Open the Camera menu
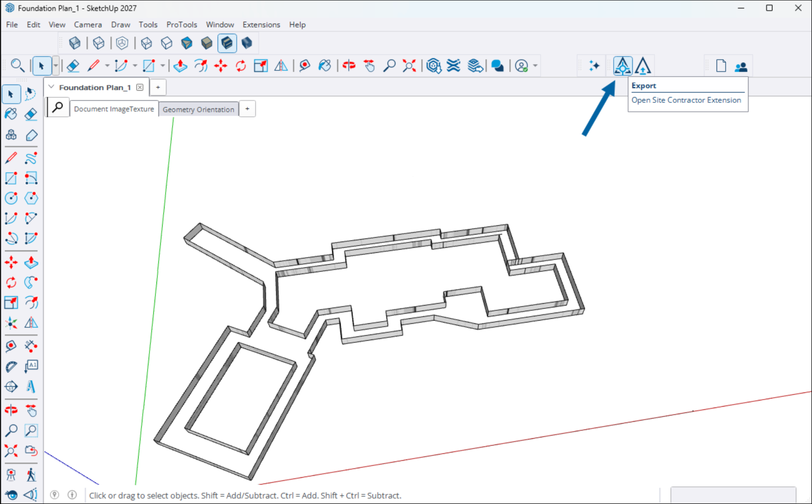812x504 pixels. click(88, 25)
